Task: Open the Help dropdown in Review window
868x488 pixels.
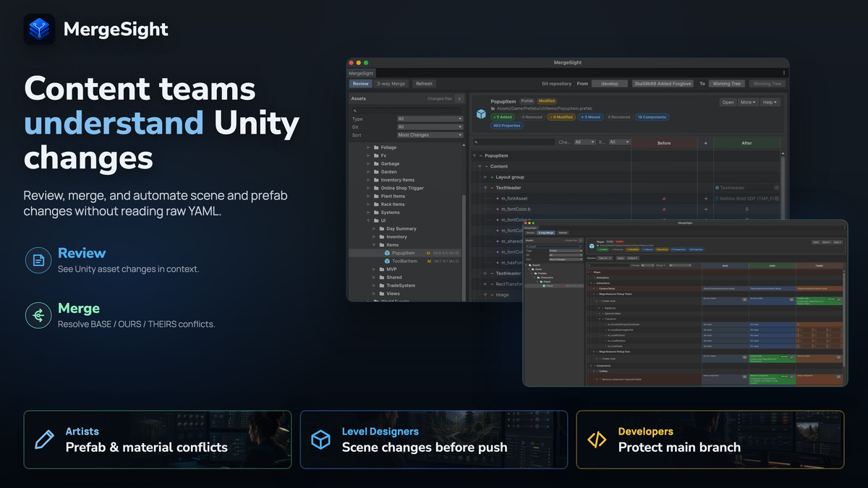Action: click(770, 102)
